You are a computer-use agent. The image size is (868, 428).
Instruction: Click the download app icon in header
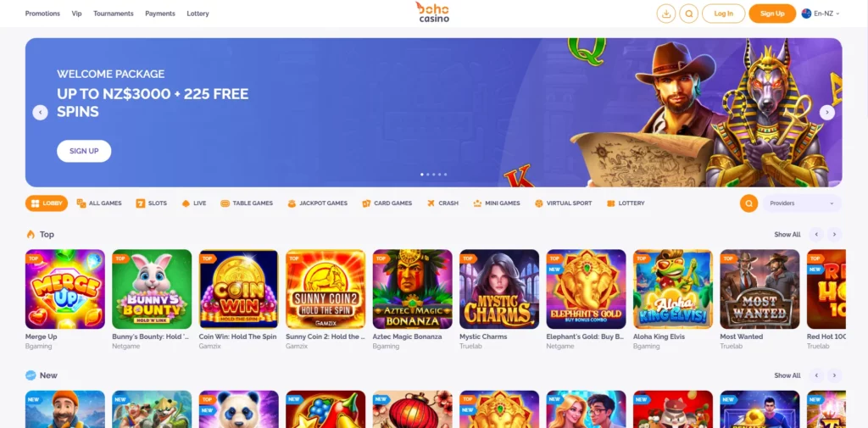click(x=666, y=14)
